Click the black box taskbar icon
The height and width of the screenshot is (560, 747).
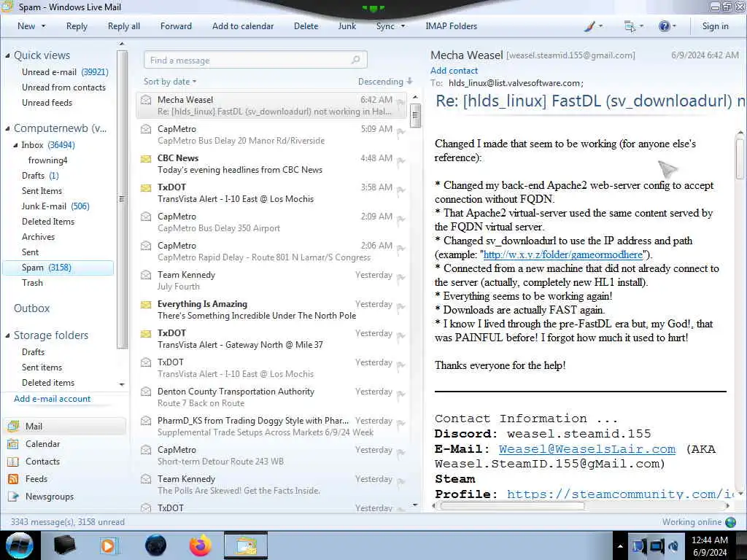pos(65,545)
